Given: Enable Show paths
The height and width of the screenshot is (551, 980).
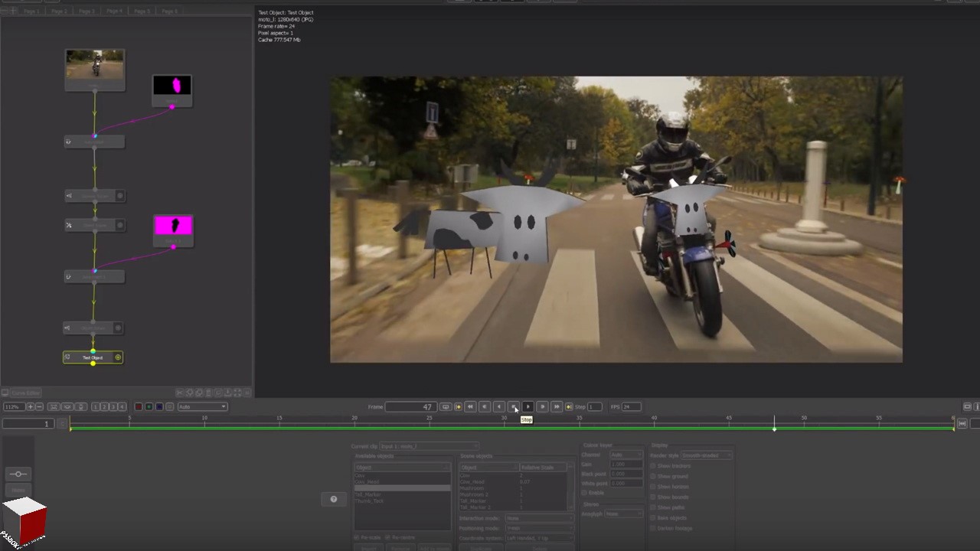Looking at the screenshot, I should pyautogui.click(x=653, y=507).
